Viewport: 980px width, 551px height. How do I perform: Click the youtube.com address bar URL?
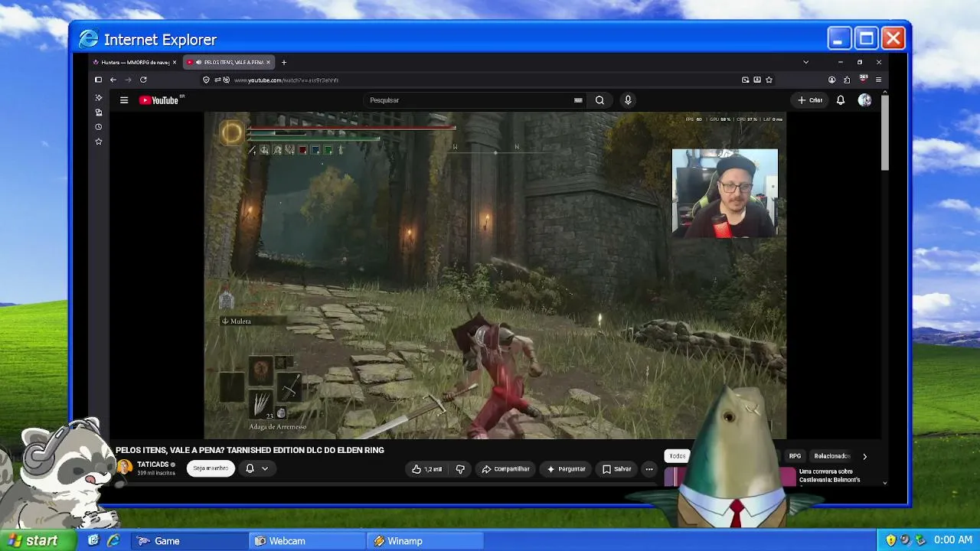286,80
